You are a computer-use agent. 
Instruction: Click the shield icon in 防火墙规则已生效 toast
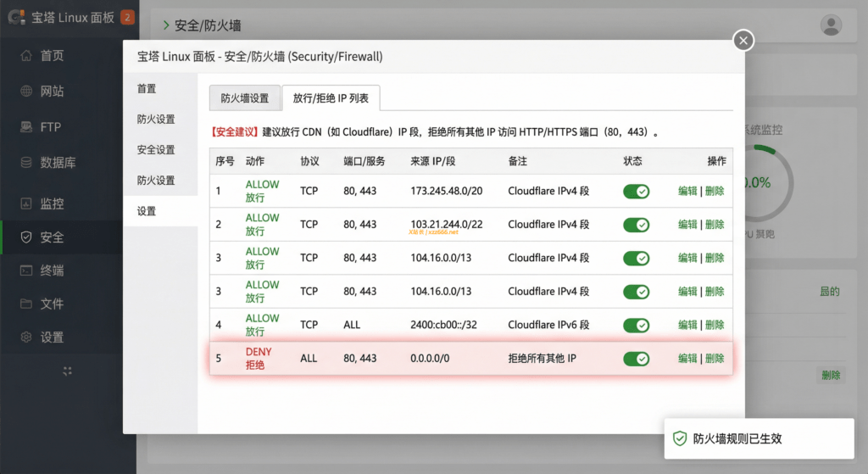click(x=680, y=438)
